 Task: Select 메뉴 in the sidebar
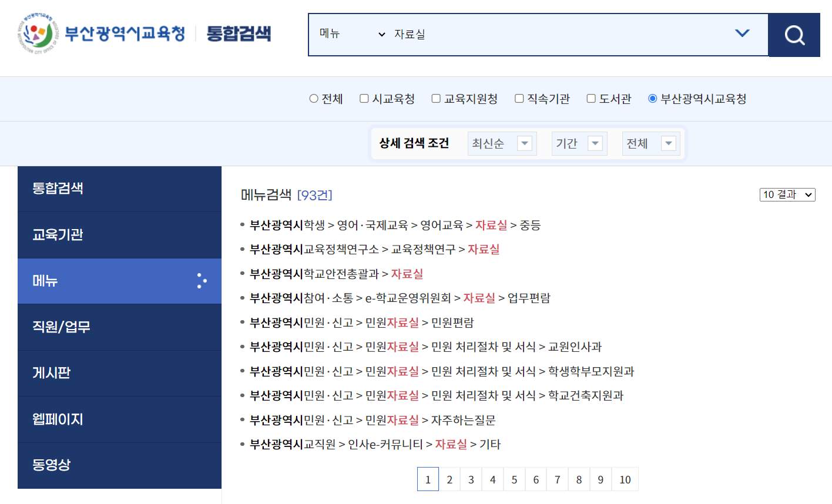click(119, 281)
